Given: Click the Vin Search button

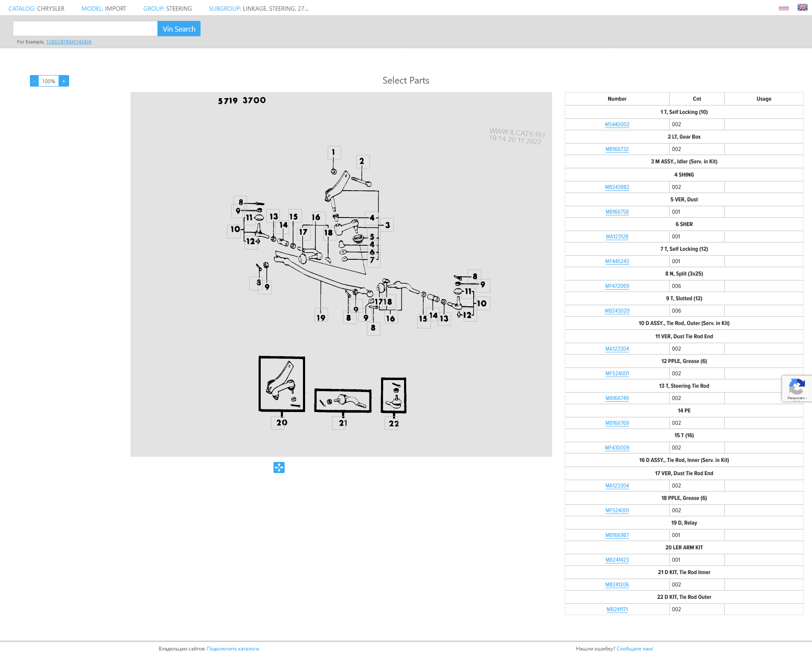Looking at the screenshot, I should click(x=179, y=29).
